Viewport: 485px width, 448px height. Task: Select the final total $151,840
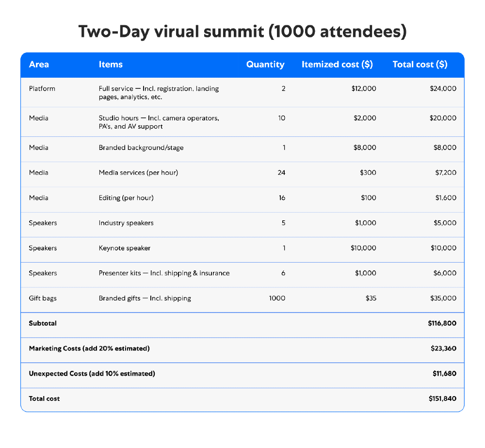(442, 399)
